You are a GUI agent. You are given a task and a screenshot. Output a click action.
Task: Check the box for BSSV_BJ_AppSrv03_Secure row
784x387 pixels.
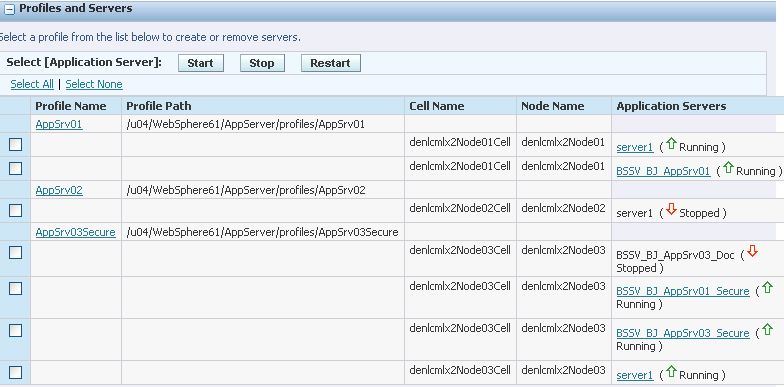(16, 330)
